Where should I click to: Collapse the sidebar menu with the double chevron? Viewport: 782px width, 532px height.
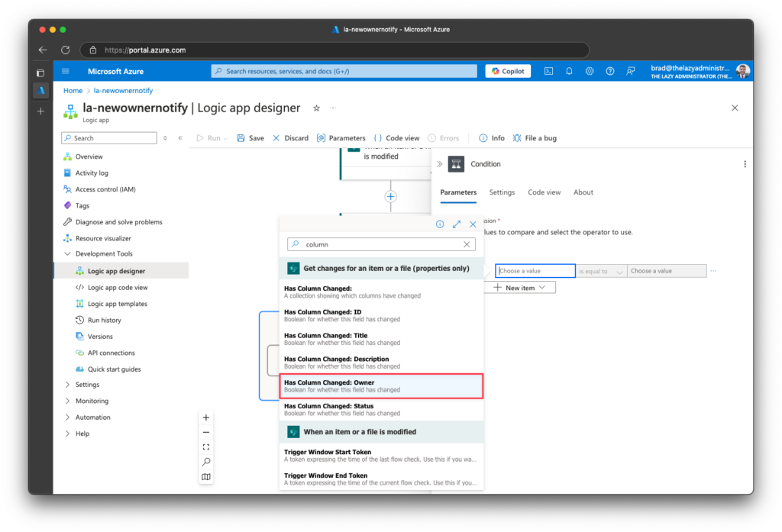[180, 138]
